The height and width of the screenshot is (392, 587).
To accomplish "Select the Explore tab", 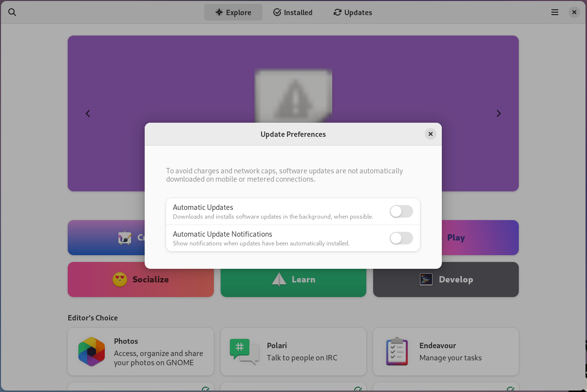I will click(x=233, y=13).
